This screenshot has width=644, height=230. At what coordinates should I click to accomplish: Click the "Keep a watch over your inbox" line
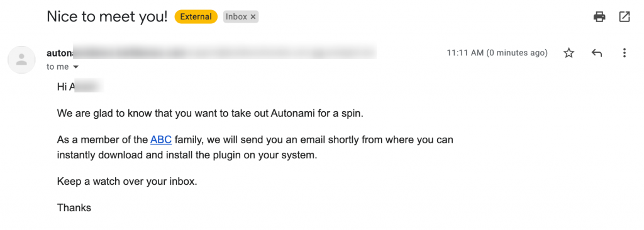click(x=127, y=181)
